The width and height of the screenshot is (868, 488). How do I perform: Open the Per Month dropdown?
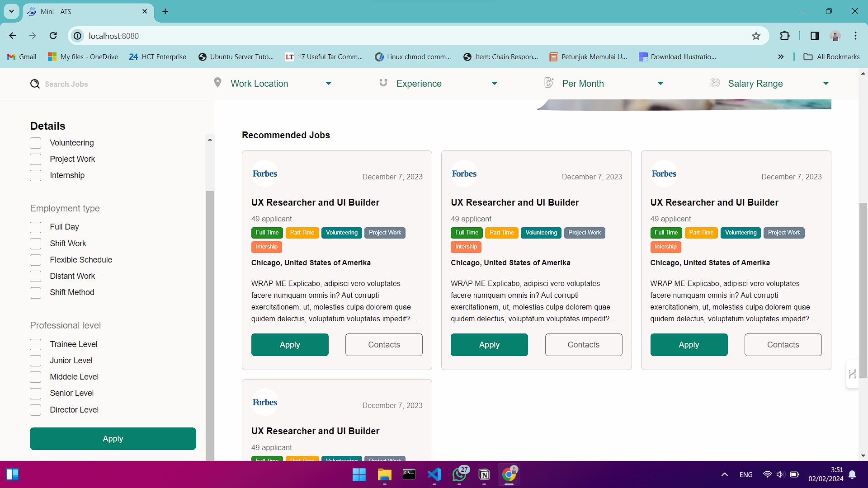pyautogui.click(x=660, y=84)
